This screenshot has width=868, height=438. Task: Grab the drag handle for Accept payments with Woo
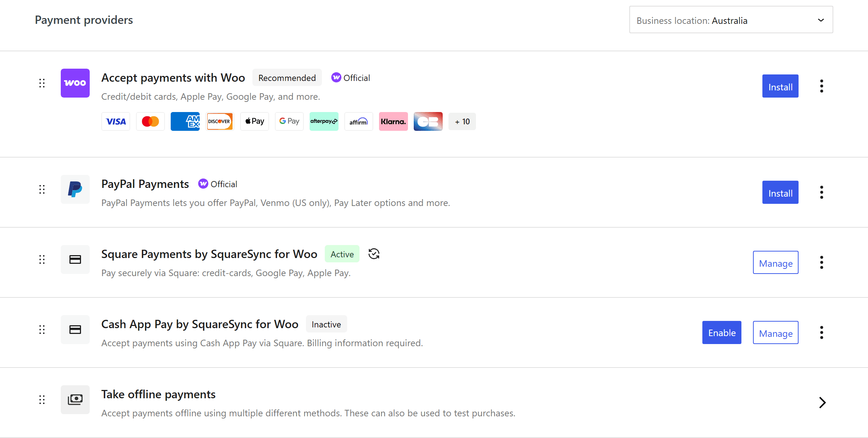42,83
